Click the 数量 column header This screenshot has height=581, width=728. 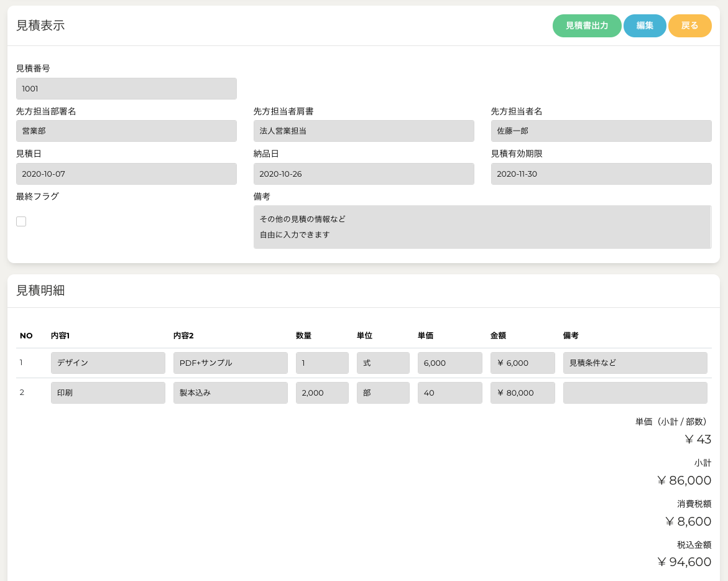303,336
